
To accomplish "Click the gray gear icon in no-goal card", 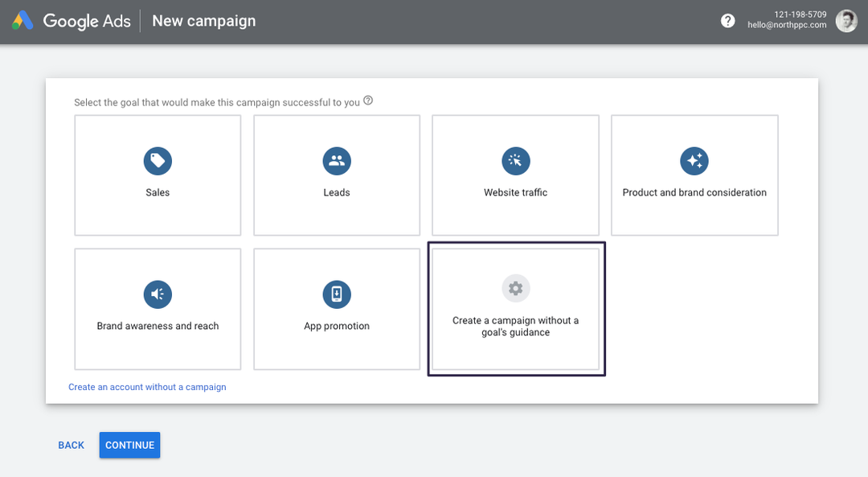I will click(x=515, y=288).
